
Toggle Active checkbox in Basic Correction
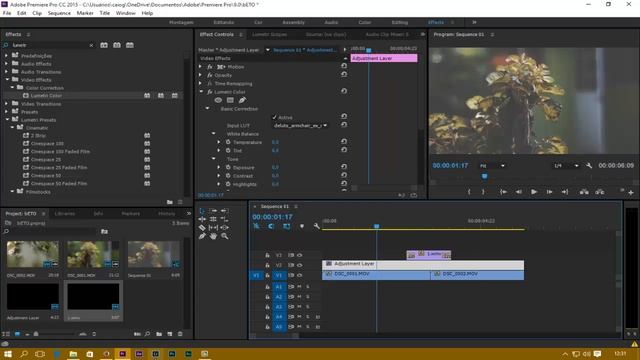274,117
